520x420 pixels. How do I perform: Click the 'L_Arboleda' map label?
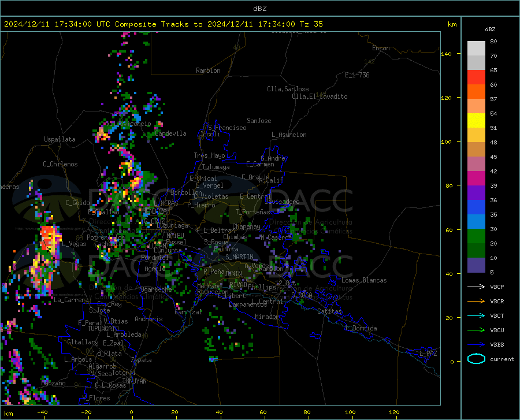tap(124, 334)
